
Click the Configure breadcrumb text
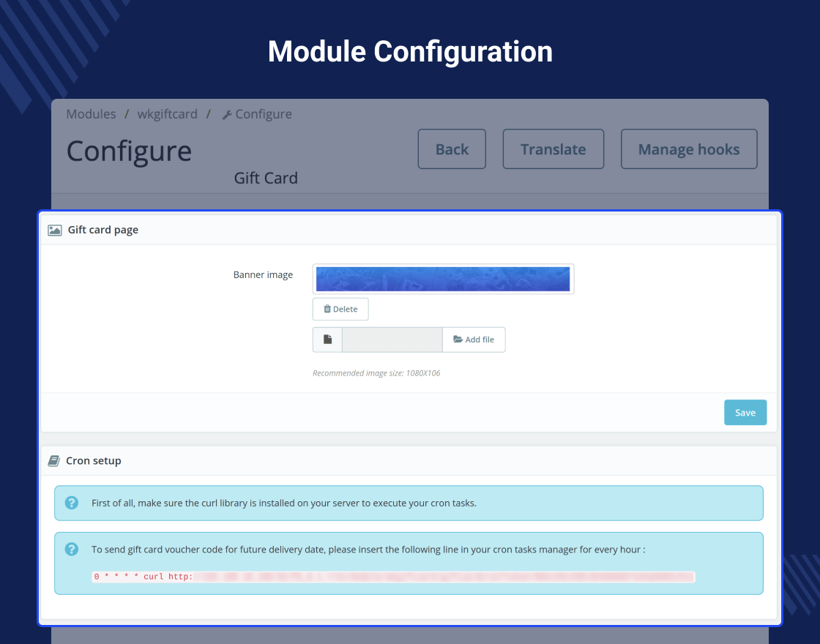tap(264, 114)
